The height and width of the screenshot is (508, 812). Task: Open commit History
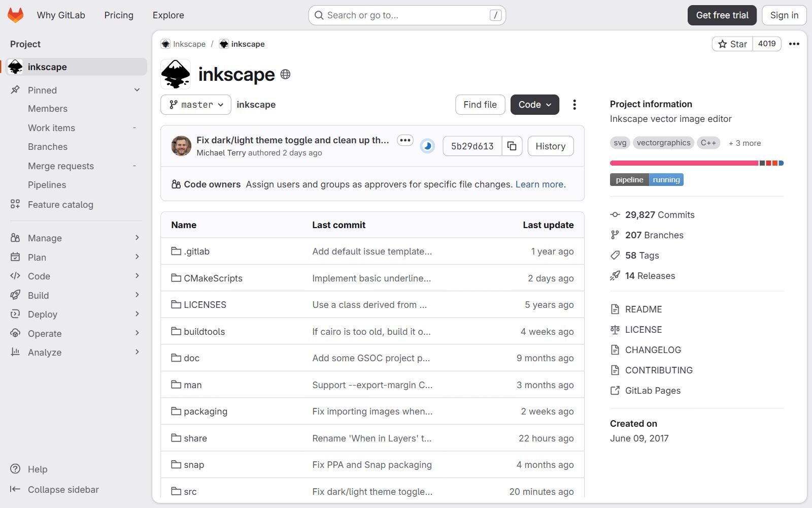click(x=551, y=146)
